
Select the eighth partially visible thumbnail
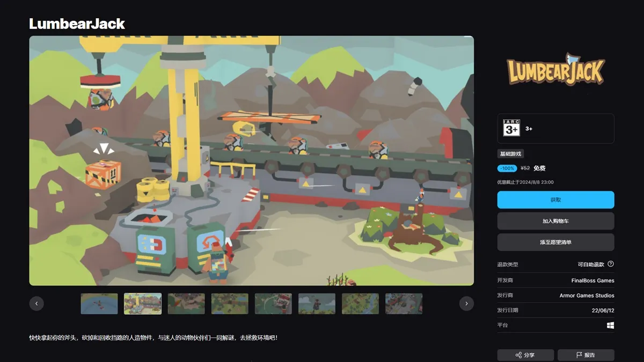pos(404,304)
